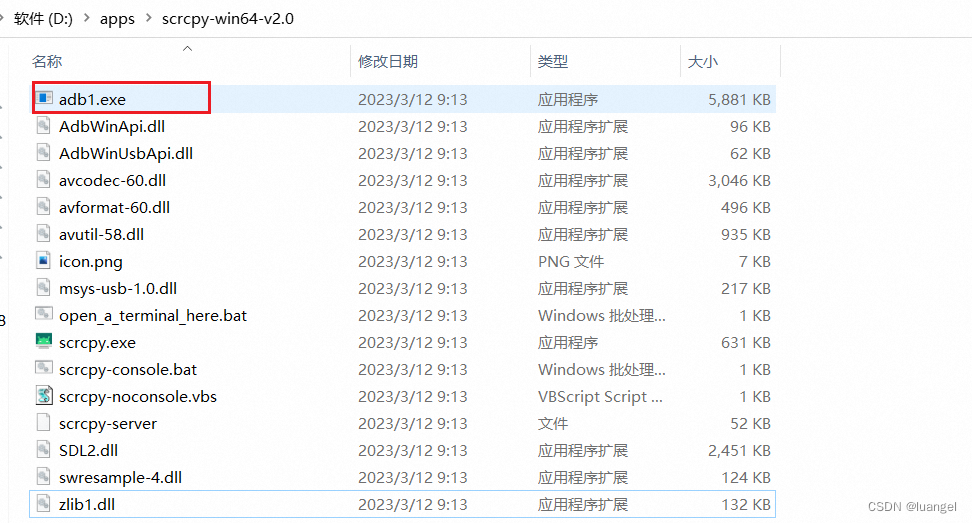Click the 935 KB size of avutil-58.dll
The height and width of the screenshot is (523, 972).
(x=746, y=234)
